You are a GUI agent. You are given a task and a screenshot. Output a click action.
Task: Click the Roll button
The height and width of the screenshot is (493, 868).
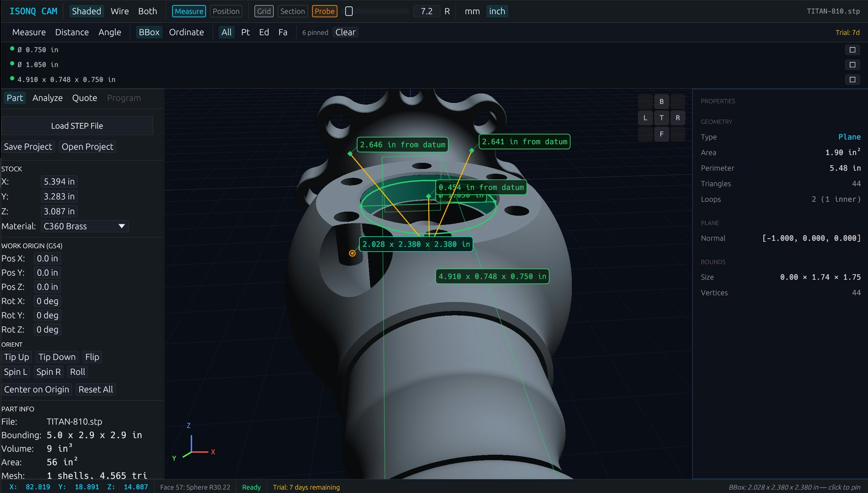(x=77, y=372)
